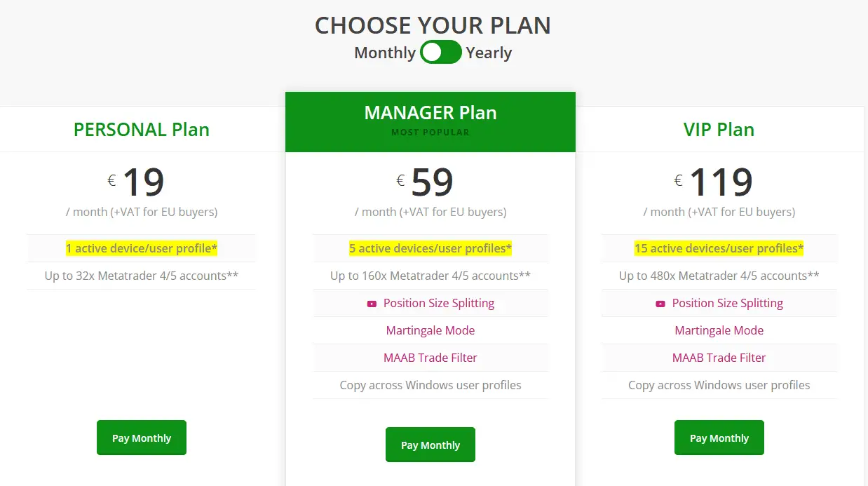
Task: Open Martingale Mode link in VIP Plan
Action: 719,330
